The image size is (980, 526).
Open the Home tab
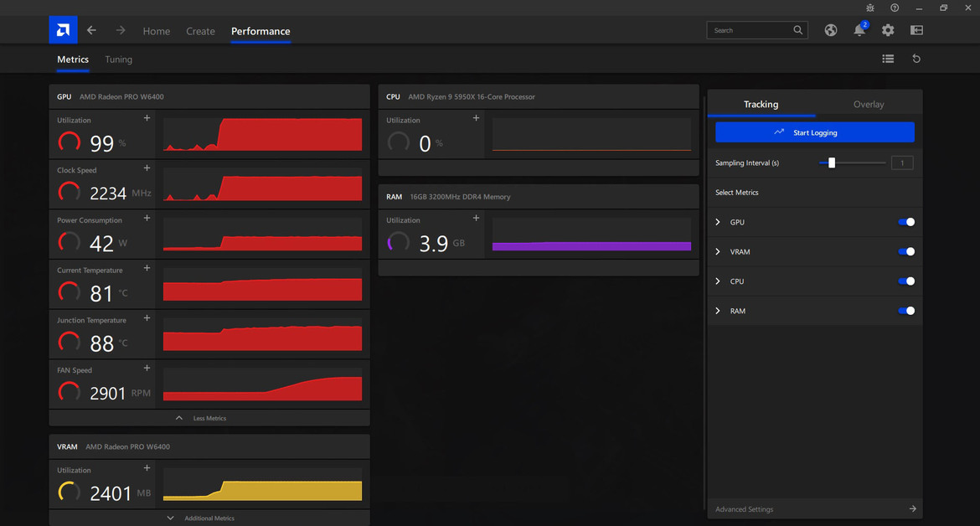(x=157, y=31)
